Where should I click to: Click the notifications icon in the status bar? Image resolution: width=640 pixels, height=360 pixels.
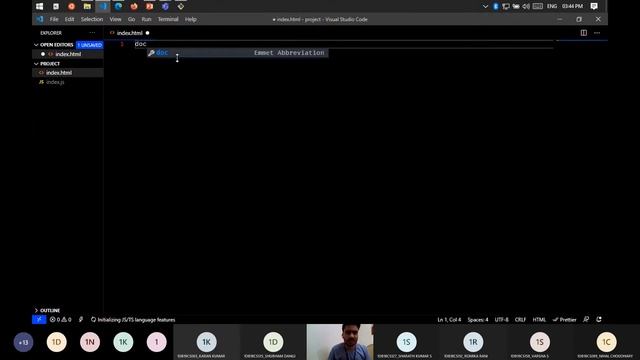click(599, 320)
